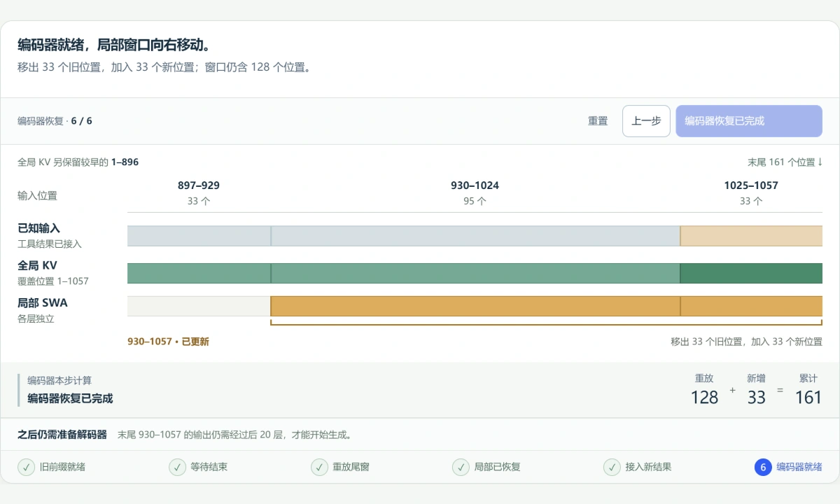Viewport: 840px width, 504px height.
Task: Click the empty left segment in 局部 SWA row
Action: point(199,306)
